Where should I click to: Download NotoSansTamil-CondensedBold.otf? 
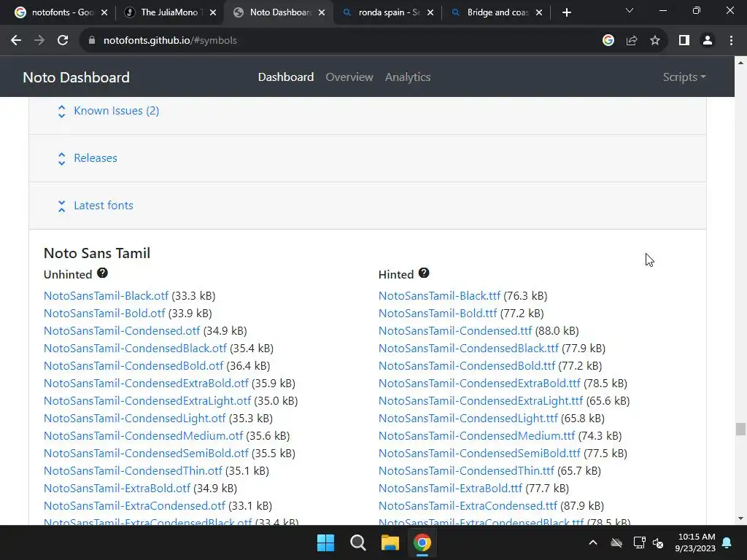[x=133, y=366]
